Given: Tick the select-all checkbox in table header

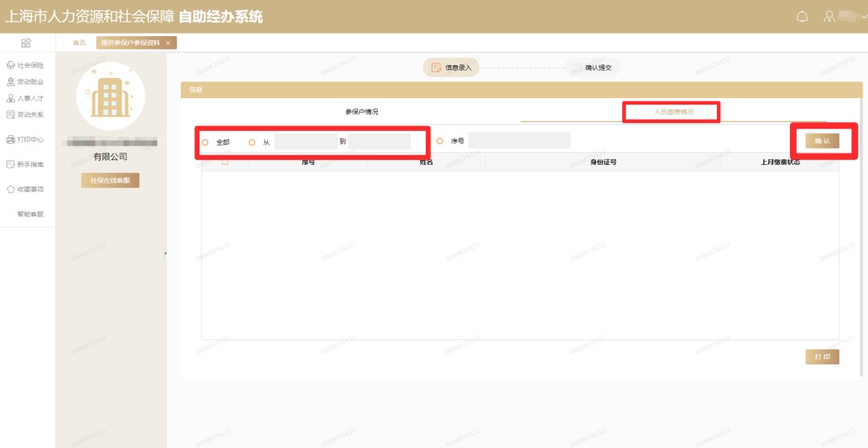Looking at the screenshot, I should (224, 162).
